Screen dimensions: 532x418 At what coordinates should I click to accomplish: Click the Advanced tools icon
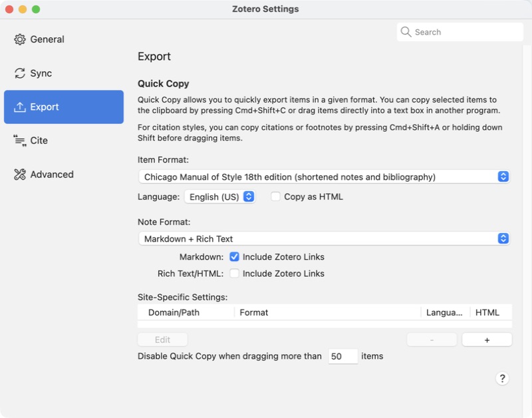tap(20, 174)
